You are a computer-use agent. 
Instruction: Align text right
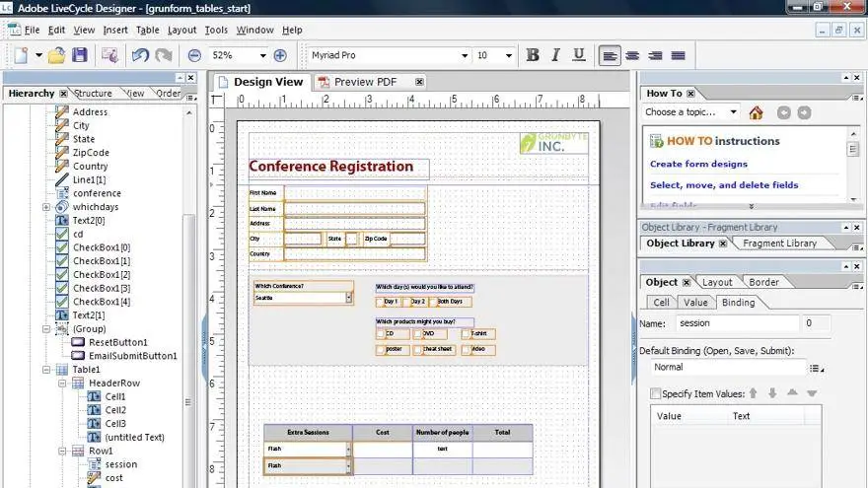tap(655, 55)
